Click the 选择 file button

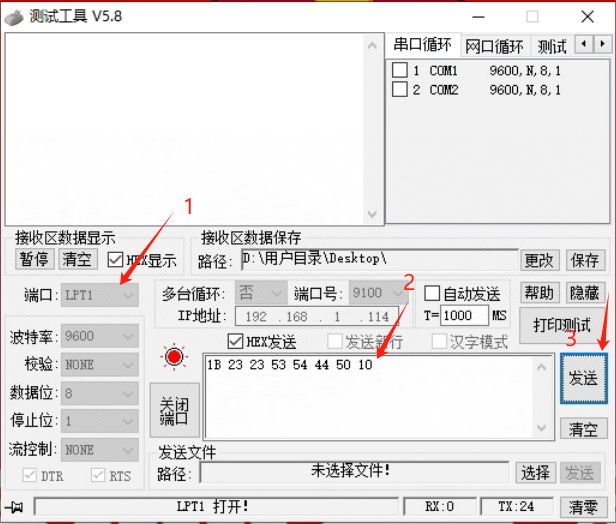click(535, 473)
